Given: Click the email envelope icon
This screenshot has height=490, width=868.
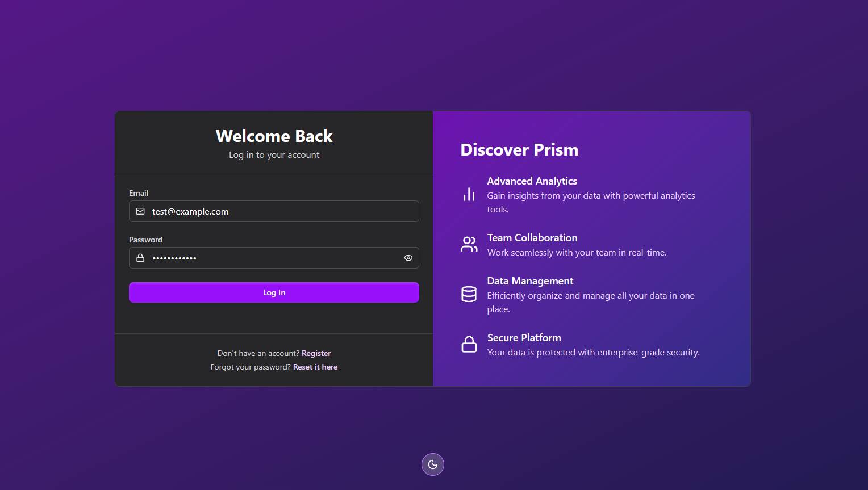Looking at the screenshot, I should (x=140, y=211).
